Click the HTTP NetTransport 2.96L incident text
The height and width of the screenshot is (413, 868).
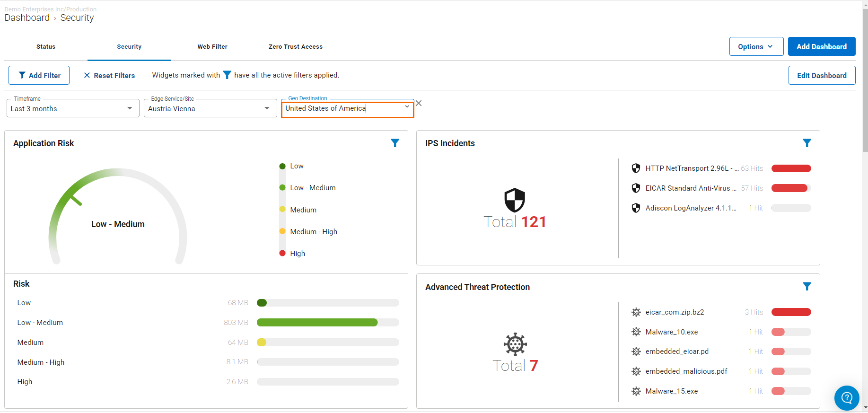tap(692, 168)
